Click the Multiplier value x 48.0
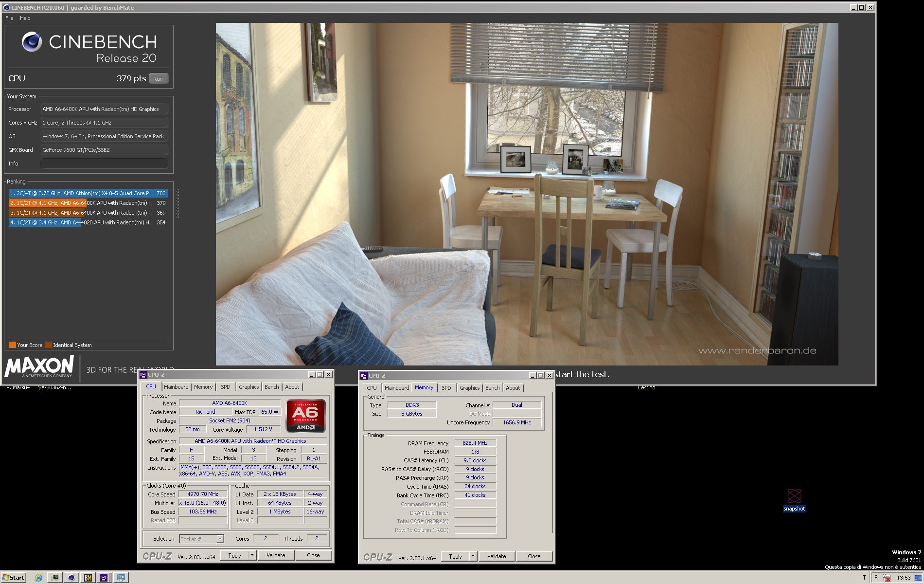Viewport: 924px width, 584px height. (x=203, y=503)
